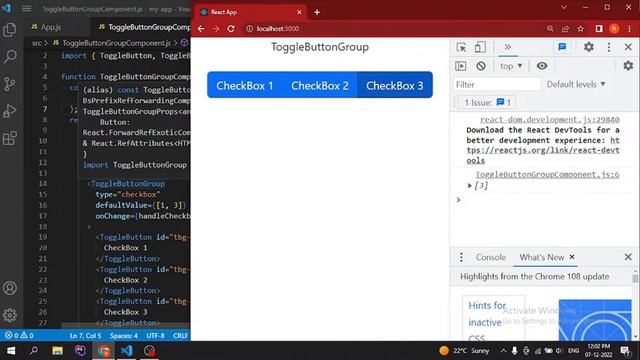Go back in Chrome

(x=201, y=29)
